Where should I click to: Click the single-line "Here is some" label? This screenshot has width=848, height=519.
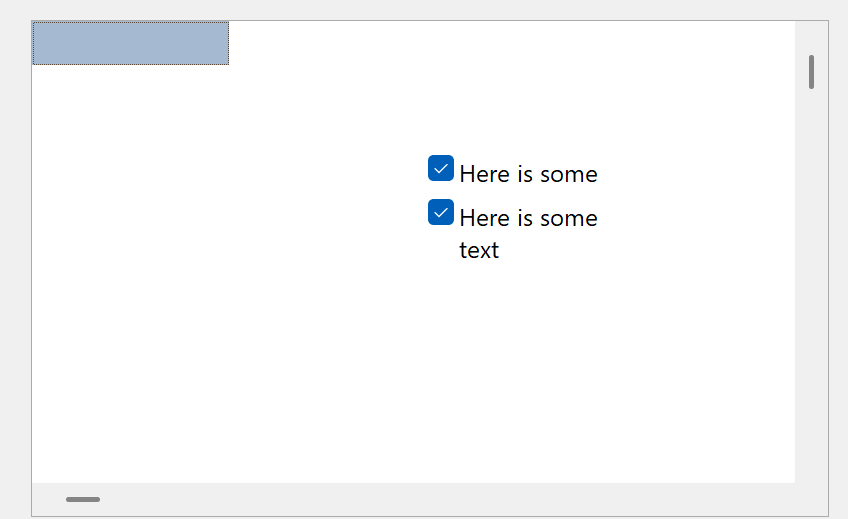tap(528, 174)
